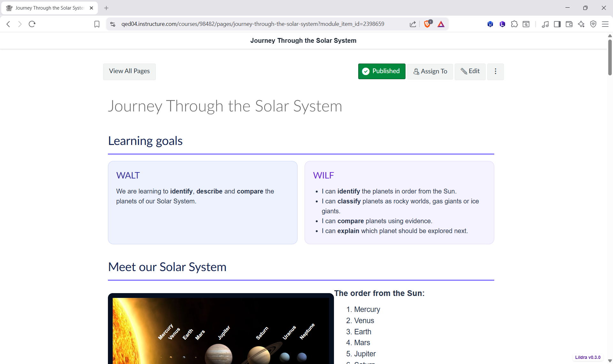The height and width of the screenshot is (364, 613).
Task: Open the Brave Shields panel
Action: coord(428,24)
